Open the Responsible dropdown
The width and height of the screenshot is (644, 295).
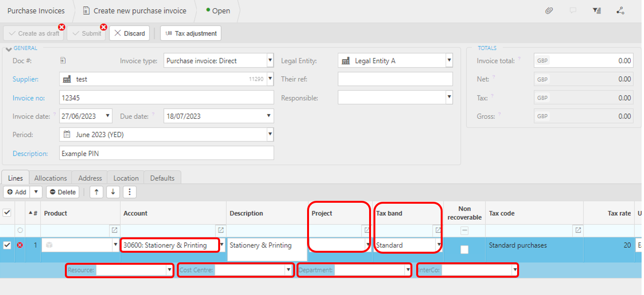click(x=449, y=98)
